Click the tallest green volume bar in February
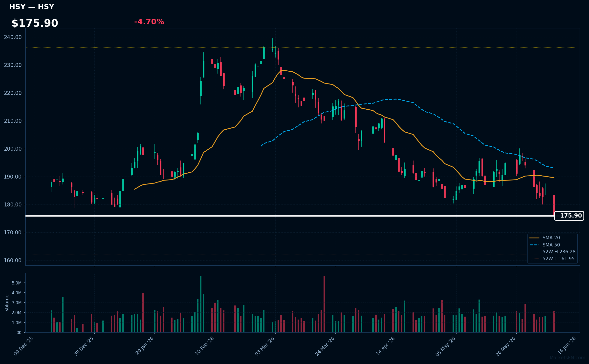Viewport: 589px width, 364px height. point(201,304)
